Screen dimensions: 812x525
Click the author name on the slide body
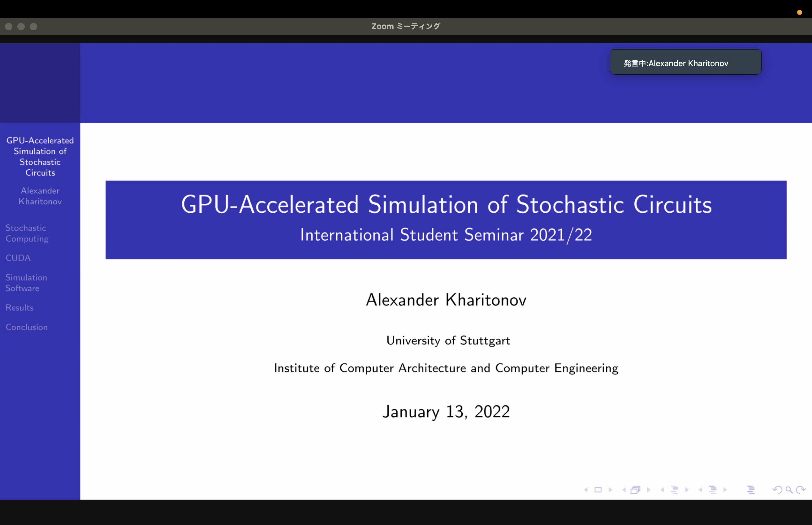(446, 300)
